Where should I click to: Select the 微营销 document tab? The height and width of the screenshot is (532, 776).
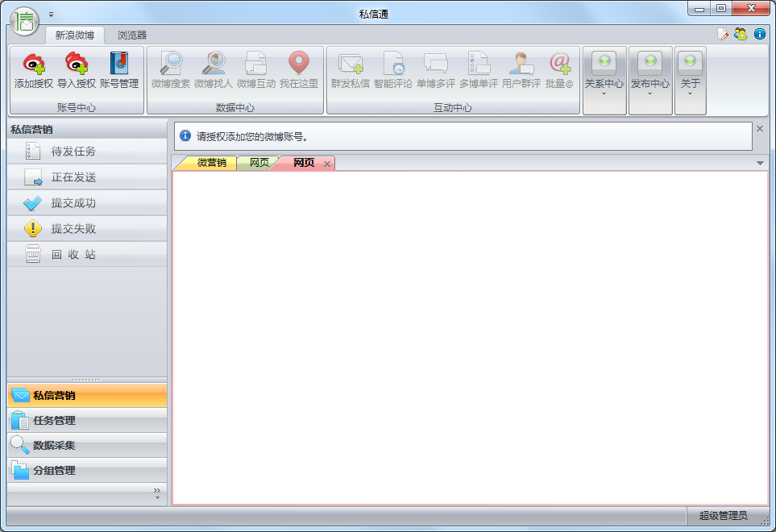pos(211,163)
